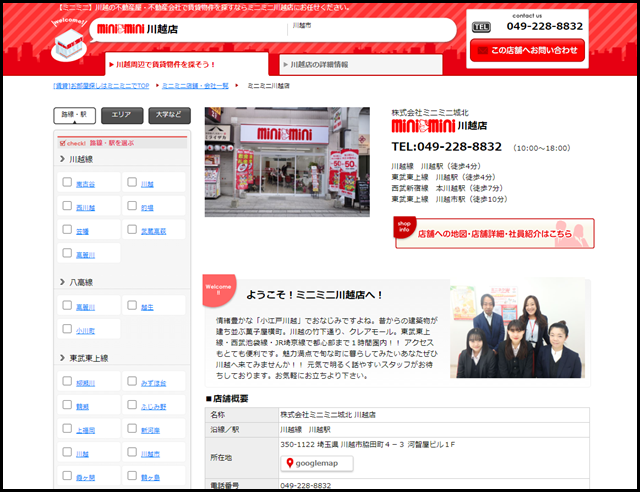Select the 小川町 station checkbox
The image size is (640, 492).
click(67, 329)
